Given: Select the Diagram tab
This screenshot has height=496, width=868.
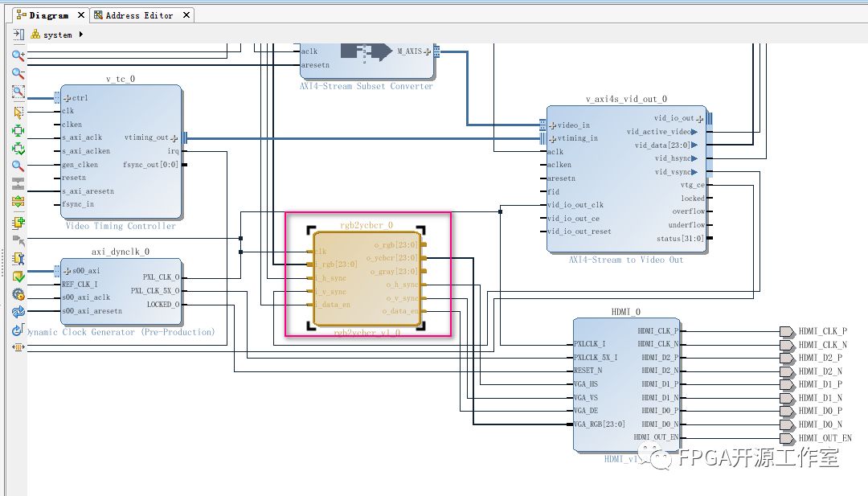Looking at the screenshot, I should pyautogui.click(x=47, y=15).
